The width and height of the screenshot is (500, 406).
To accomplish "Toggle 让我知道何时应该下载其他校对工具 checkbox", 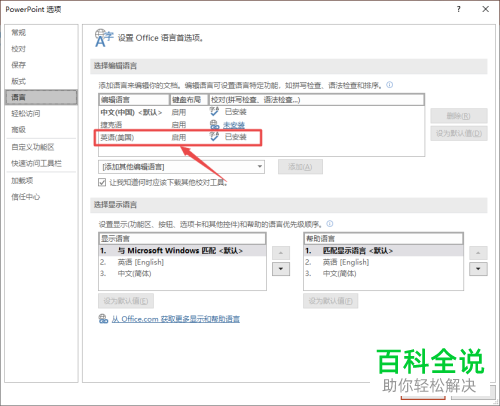I will point(102,182).
